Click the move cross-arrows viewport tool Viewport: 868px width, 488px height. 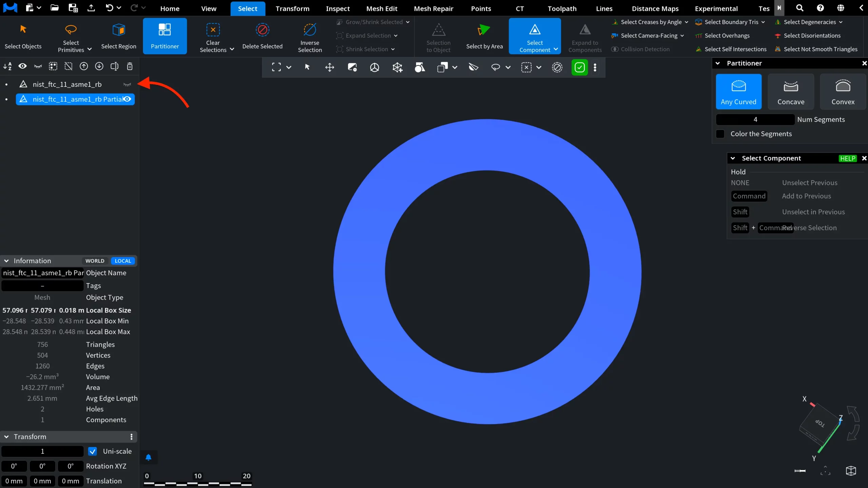point(330,67)
